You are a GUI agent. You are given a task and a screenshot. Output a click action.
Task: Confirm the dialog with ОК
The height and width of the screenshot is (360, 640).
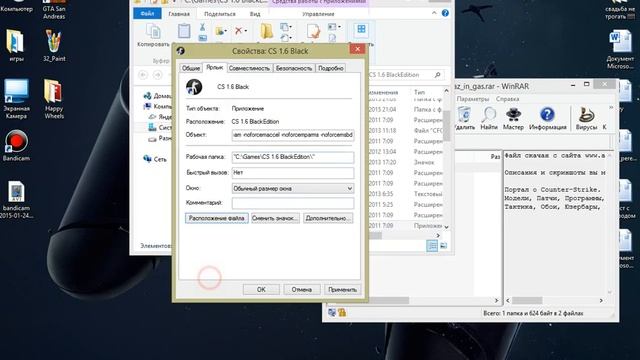261,289
